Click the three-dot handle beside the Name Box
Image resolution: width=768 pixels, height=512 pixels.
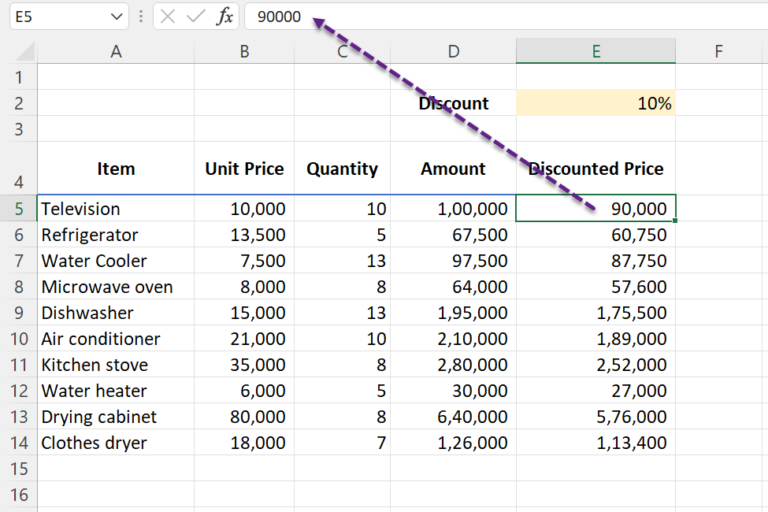point(141,17)
